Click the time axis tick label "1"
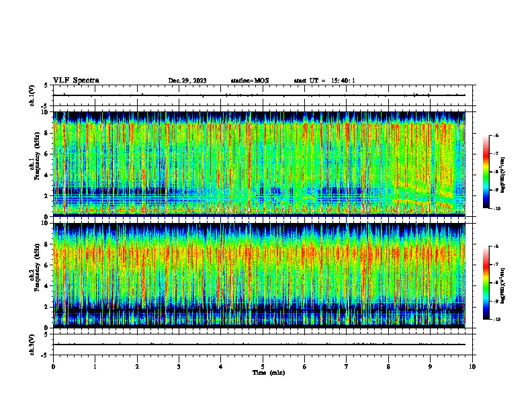The width and height of the screenshot is (532, 411). [95, 367]
